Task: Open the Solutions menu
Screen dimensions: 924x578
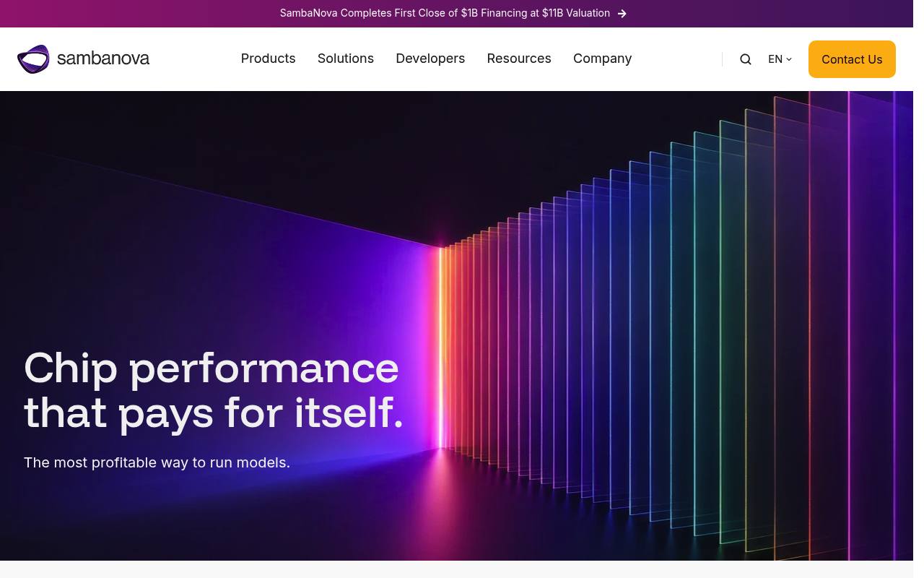Action: [x=346, y=59]
